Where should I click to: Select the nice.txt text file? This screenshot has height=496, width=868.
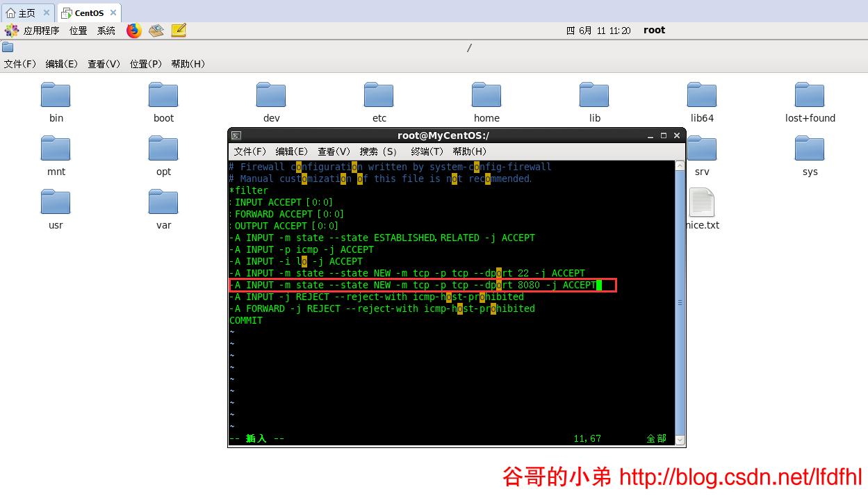coord(702,202)
